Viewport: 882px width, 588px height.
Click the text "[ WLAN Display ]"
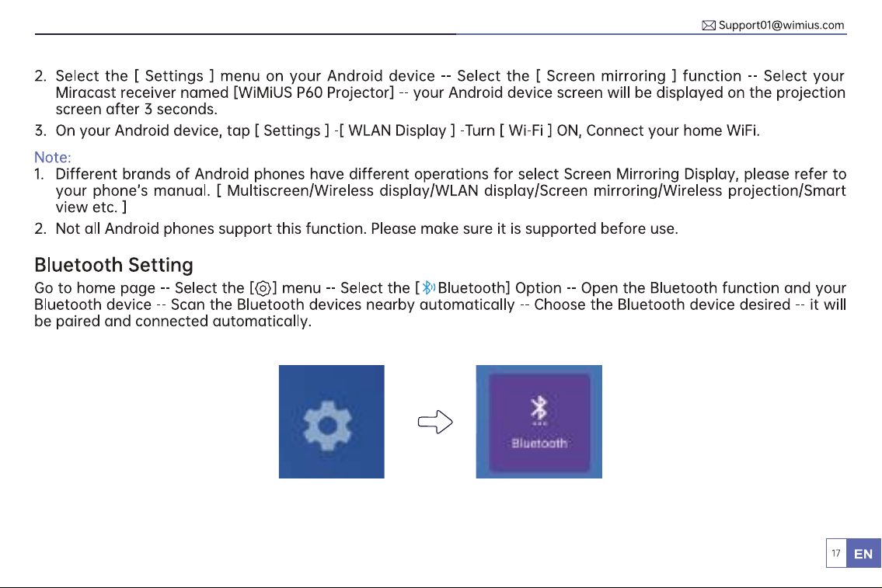click(x=397, y=131)
